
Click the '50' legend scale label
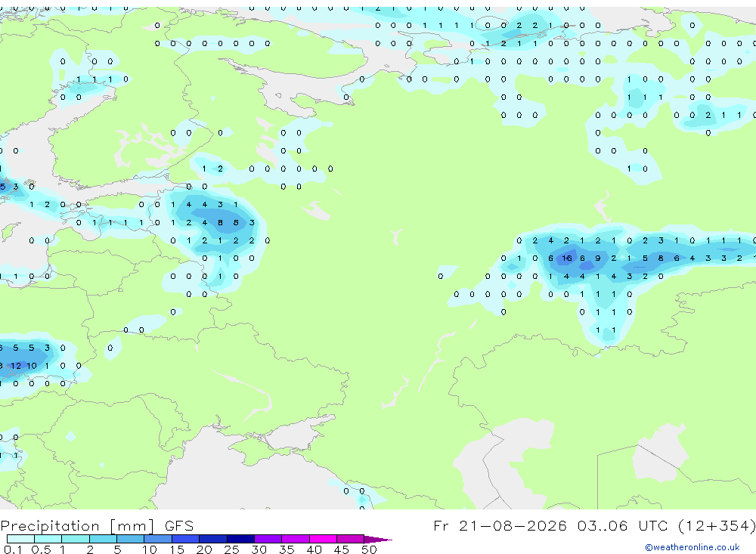pyautogui.click(x=369, y=549)
